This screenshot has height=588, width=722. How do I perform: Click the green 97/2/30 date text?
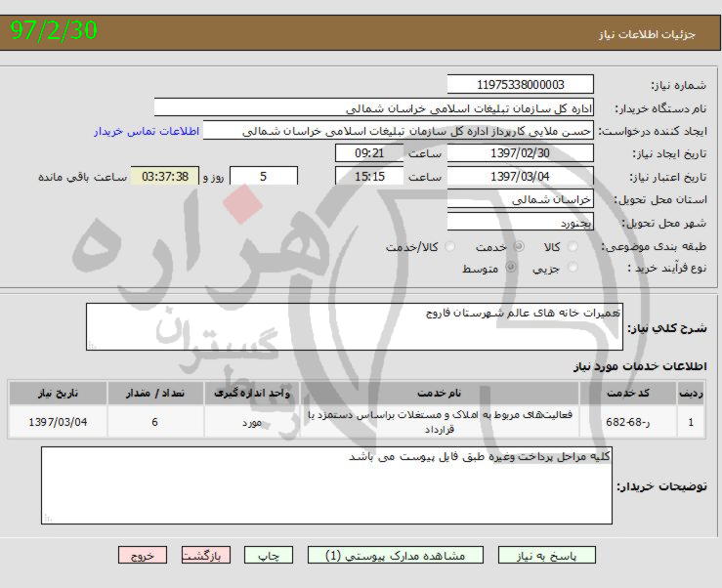tap(54, 30)
